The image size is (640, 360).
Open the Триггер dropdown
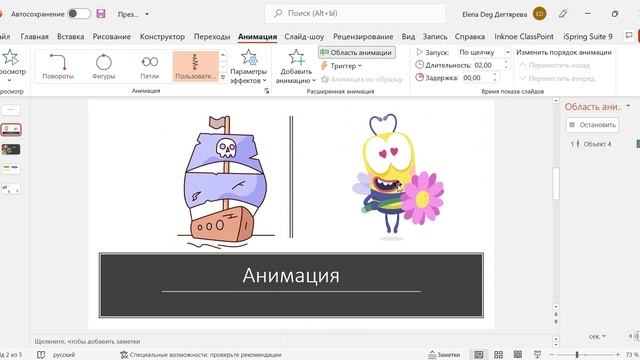(x=342, y=66)
